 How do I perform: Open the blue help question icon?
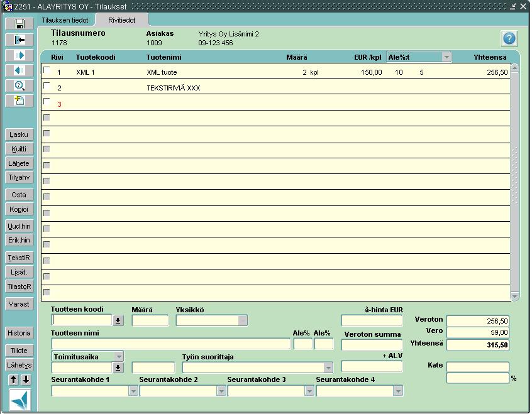(509, 39)
